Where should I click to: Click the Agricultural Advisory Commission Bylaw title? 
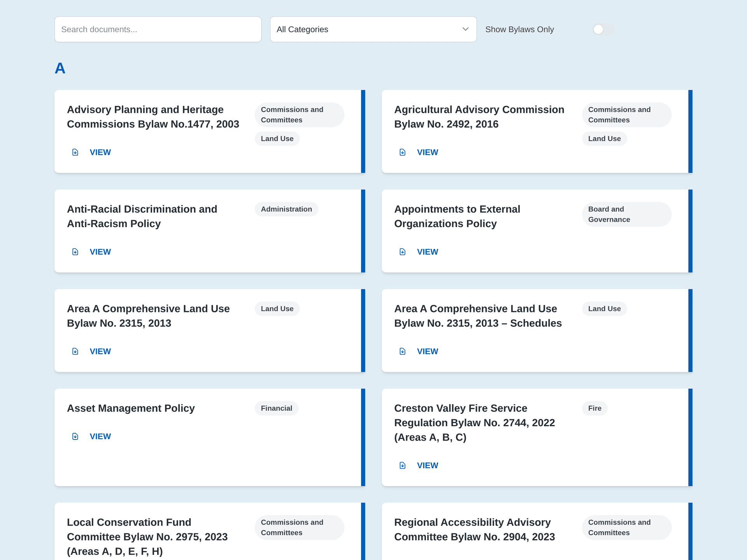pos(479,117)
